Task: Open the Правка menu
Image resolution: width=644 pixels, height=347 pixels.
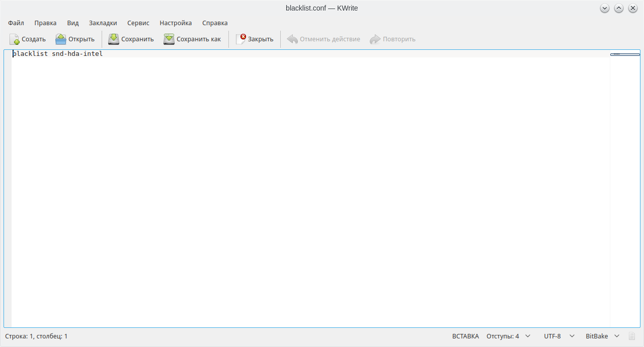Action: point(45,23)
